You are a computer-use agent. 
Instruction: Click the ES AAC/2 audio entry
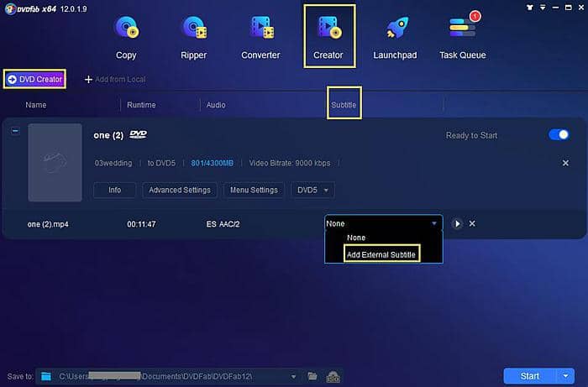[223, 224]
